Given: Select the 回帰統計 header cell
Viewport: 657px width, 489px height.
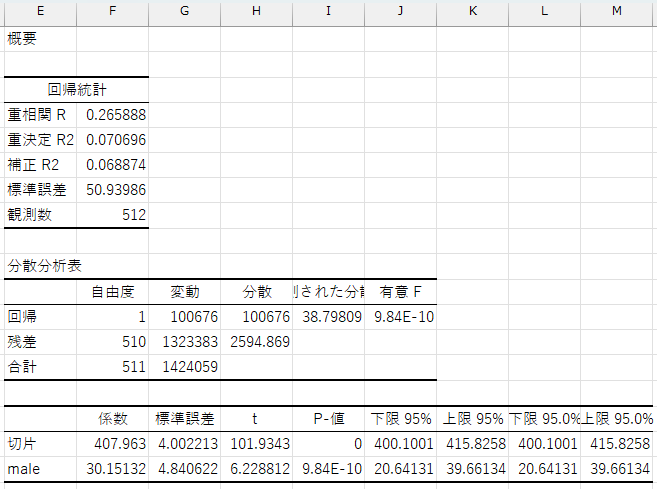Looking at the screenshot, I should tap(76, 89).
